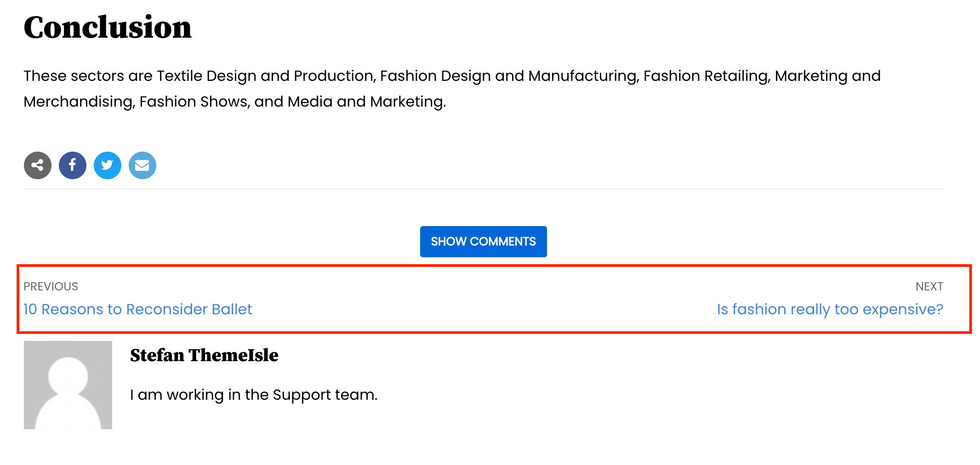Click the author name Stefan ThemeIsle
Image resolution: width=980 pixels, height=465 pixels.
(204, 355)
